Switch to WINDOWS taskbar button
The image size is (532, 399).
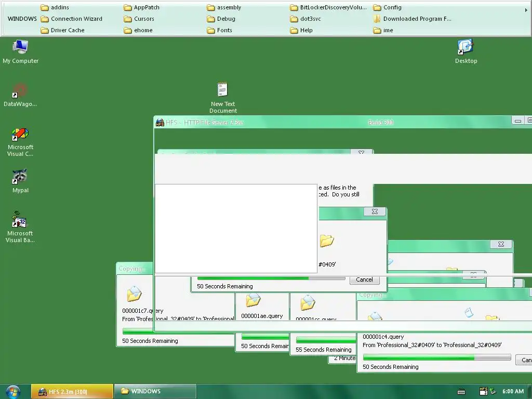155,392
